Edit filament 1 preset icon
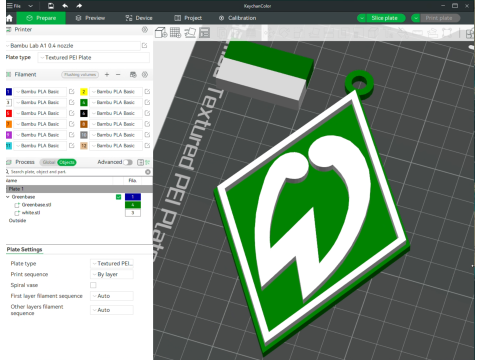This screenshot has height=360, width=480. tap(72, 92)
